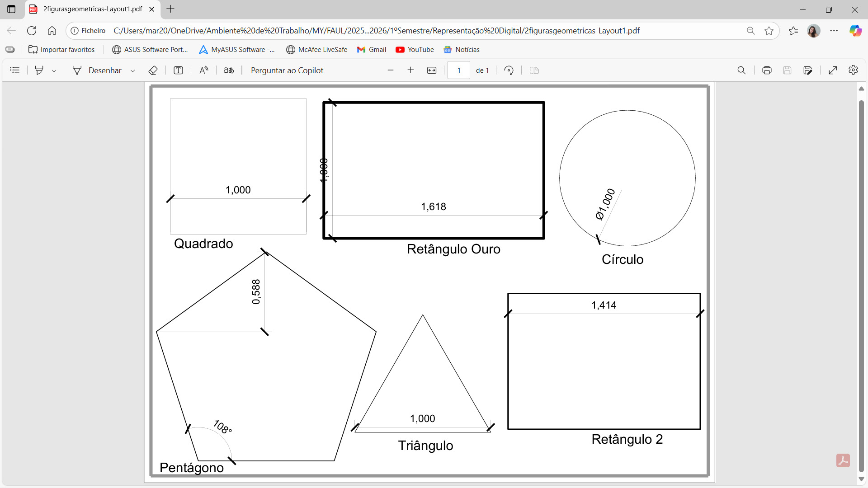Toggle fit to width view
Image resolution: width=868 pixels, height=488 pixels.
[x=432, y=70]
